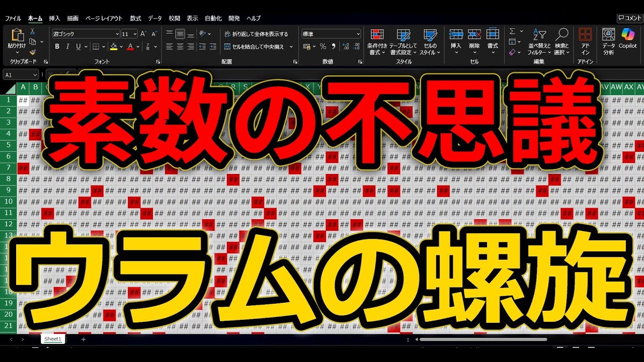The image size is (644, 362).
Task: Open Data Analysis (データ分析)
Action: coord(609,42)
